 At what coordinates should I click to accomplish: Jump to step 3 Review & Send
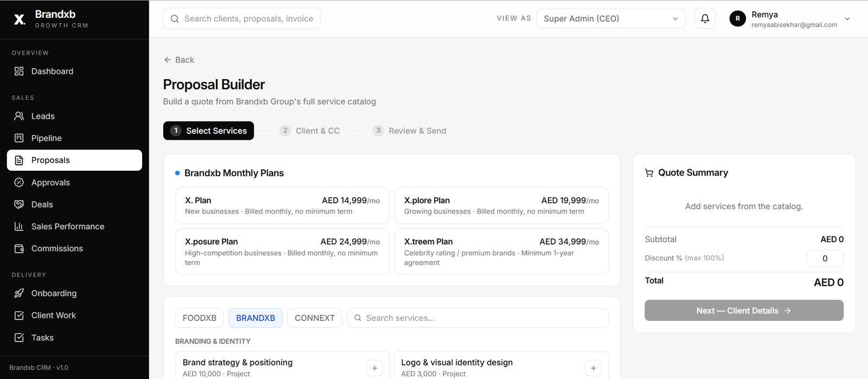point(410,131)
